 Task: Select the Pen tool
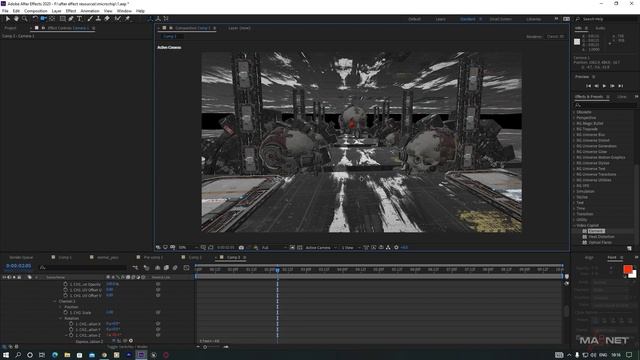pos(71,19)
